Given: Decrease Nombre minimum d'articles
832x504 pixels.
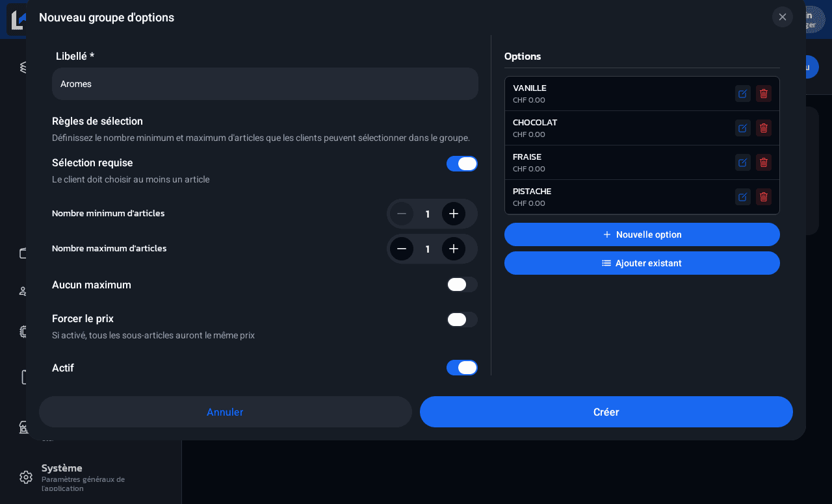Looking at the screenshot, I should (402, 214).
